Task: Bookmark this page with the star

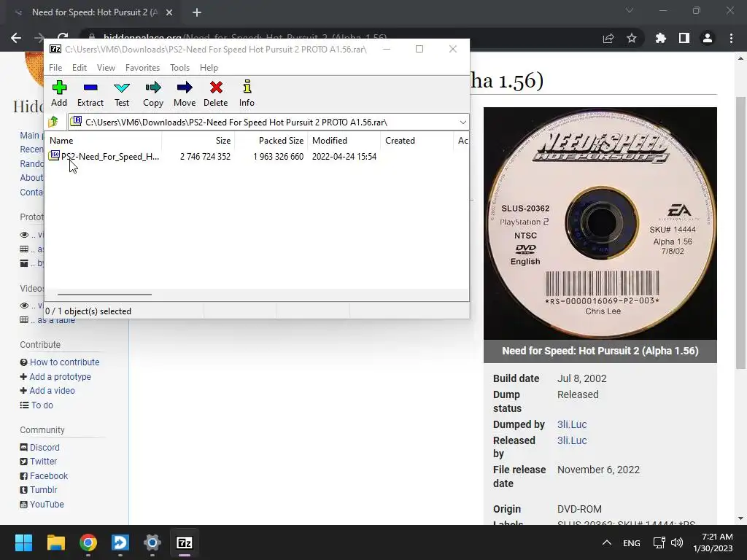Action: (x=632, y=38)
